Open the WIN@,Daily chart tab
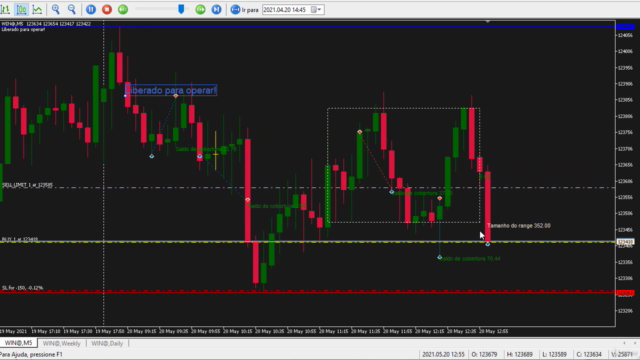 (x=107, y=343)
